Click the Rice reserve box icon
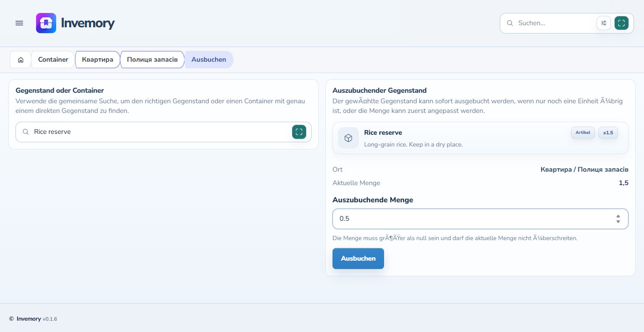This screenshot has height=332, width=644. (x=348, y=138)
